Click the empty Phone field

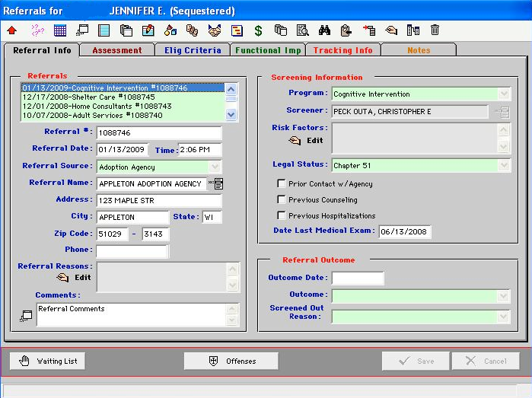[x=132, y=251]
